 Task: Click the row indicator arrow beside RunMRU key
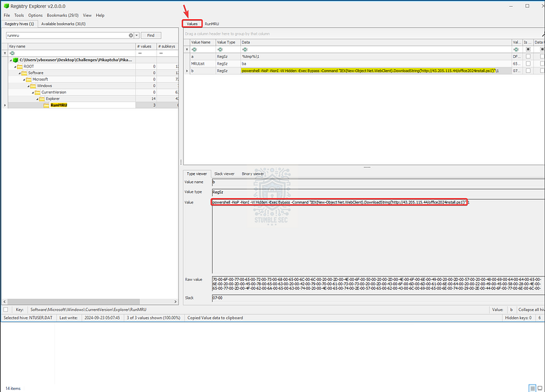point(5,105)
